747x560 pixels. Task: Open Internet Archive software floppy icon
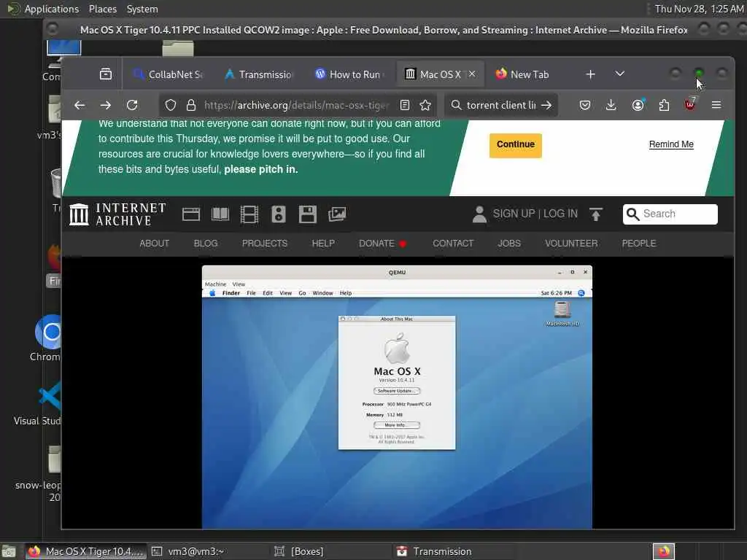[x=308, y=214]
